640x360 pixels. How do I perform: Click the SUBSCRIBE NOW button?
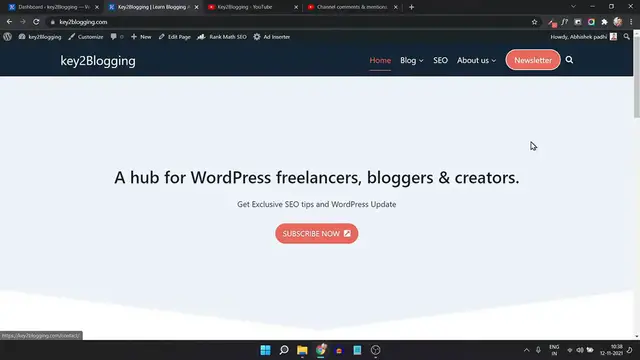[317, 233]
